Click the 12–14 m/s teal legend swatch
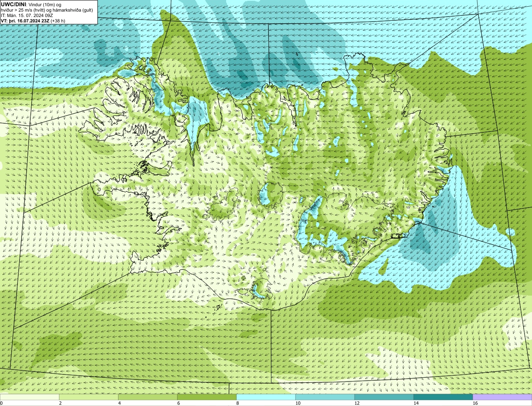 click(x=384, y=397)
